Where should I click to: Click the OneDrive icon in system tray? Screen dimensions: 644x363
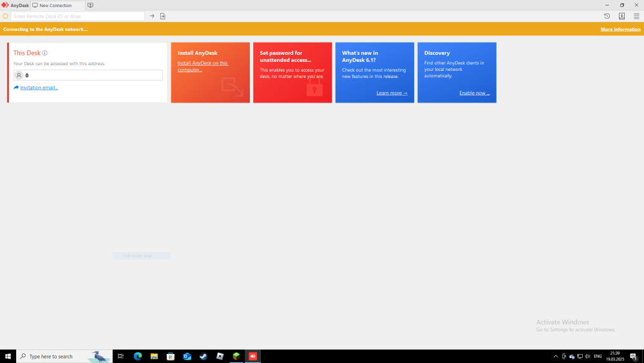pos(572,357)
